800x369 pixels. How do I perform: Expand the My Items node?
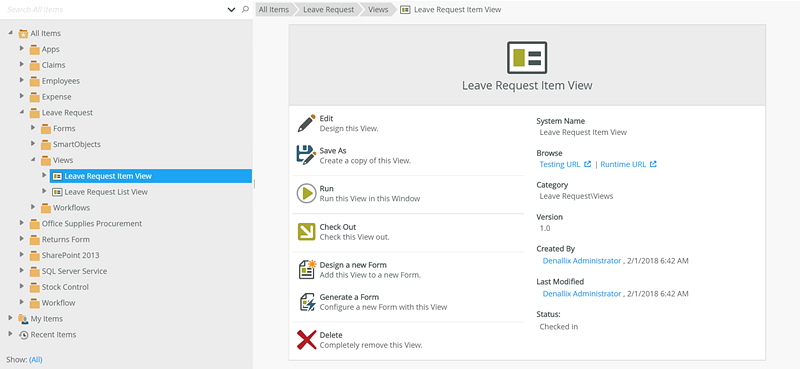pyautogui.click(x=10, y=318)
